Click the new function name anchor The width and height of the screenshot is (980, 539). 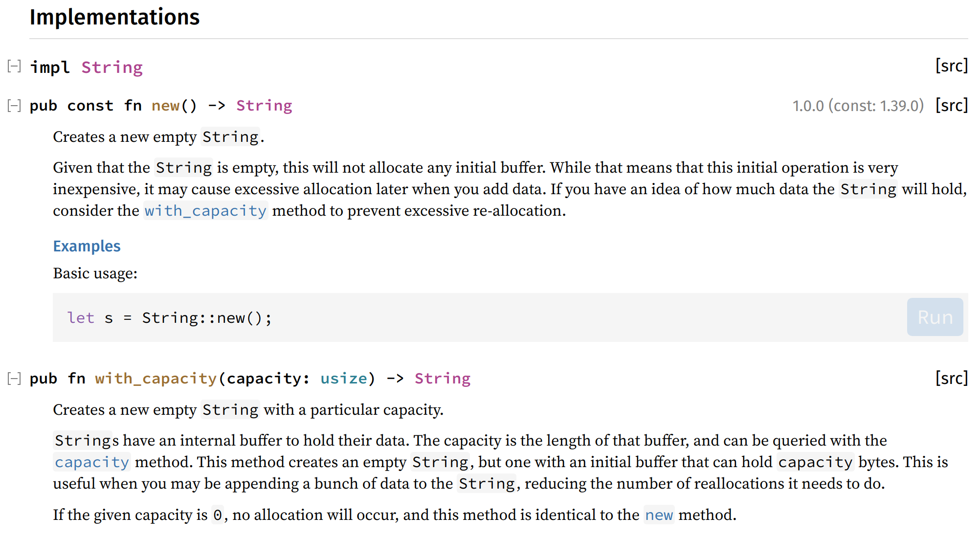[x=165, y=106]
